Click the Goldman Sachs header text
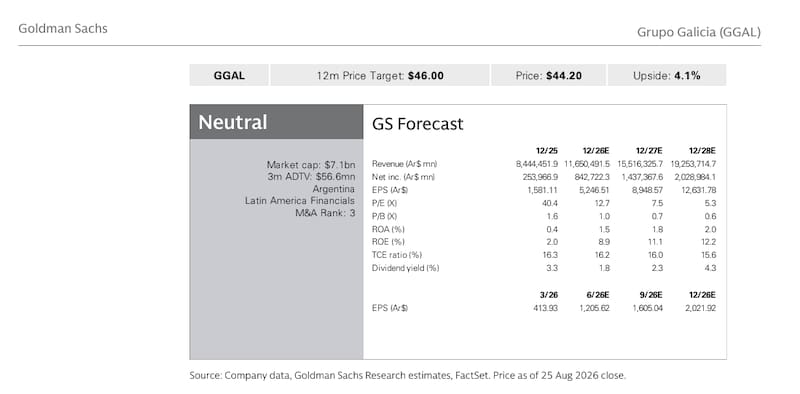 click(63, 29)
